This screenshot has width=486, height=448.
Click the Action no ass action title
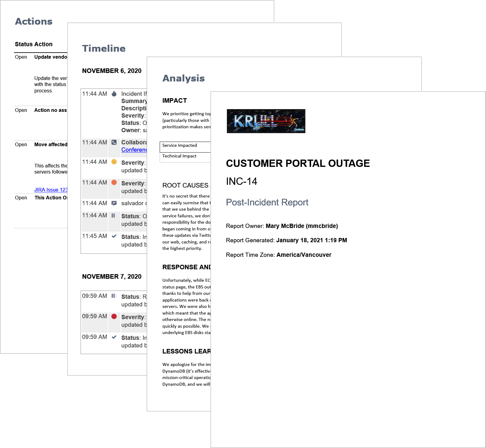pos(50,110)
